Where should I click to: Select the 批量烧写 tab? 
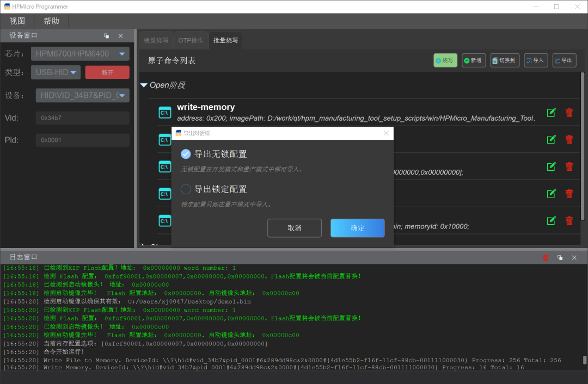point(226,40)
